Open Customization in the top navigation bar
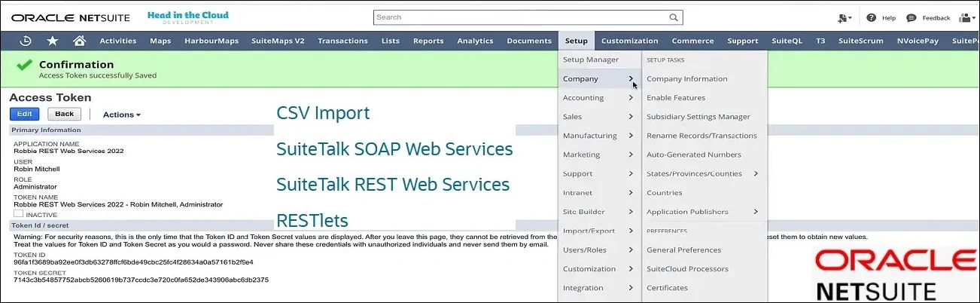The width and height of the screenshot is (980, 303). [630, 41]
